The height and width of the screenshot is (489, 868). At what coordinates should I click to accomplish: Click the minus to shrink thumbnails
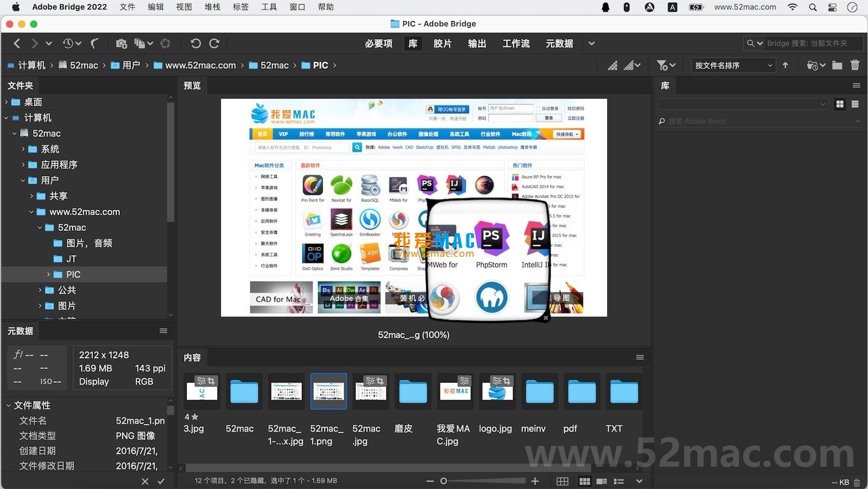coord(430,481)
